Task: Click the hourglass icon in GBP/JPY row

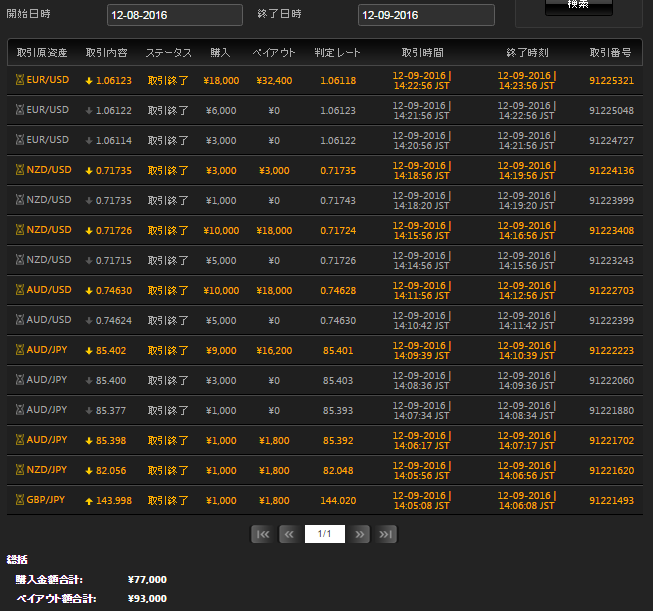Action: tap(19, 500)
